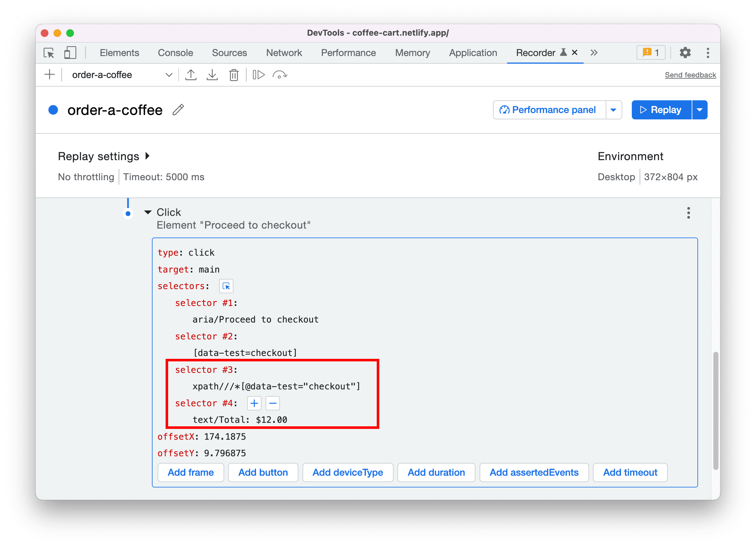
Task: Click the delete recording icon
Action: 234,75
